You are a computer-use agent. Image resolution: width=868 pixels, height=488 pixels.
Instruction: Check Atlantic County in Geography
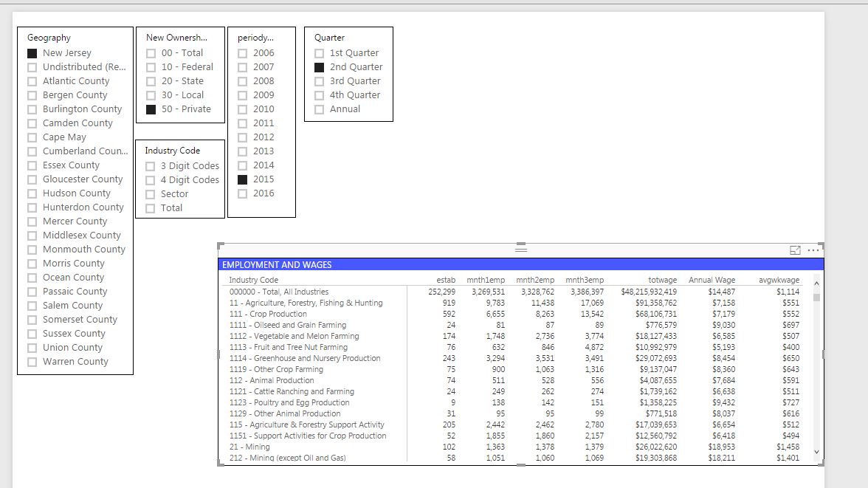click(x=32, y=81)
